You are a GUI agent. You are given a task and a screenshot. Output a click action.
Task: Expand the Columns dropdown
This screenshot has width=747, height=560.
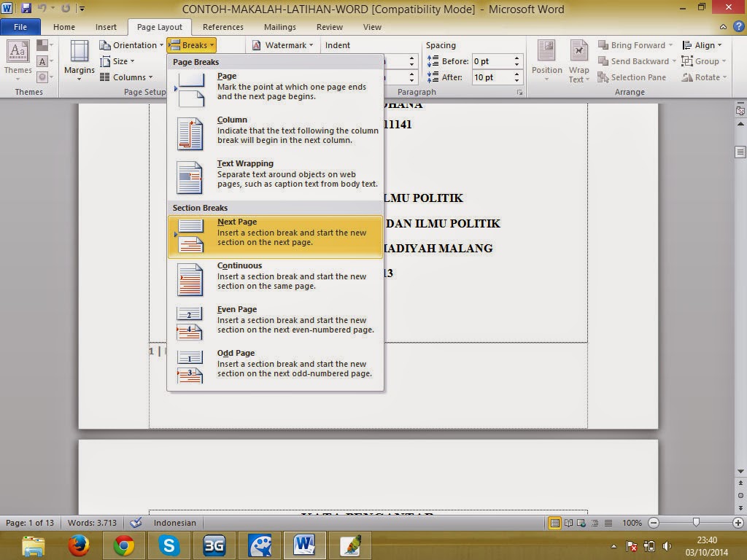coord(126,77)
